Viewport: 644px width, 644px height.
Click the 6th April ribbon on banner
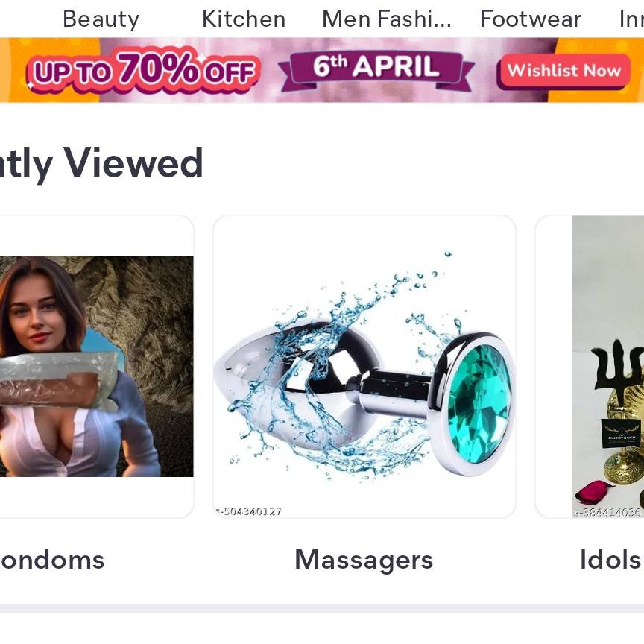coord(376,69)
